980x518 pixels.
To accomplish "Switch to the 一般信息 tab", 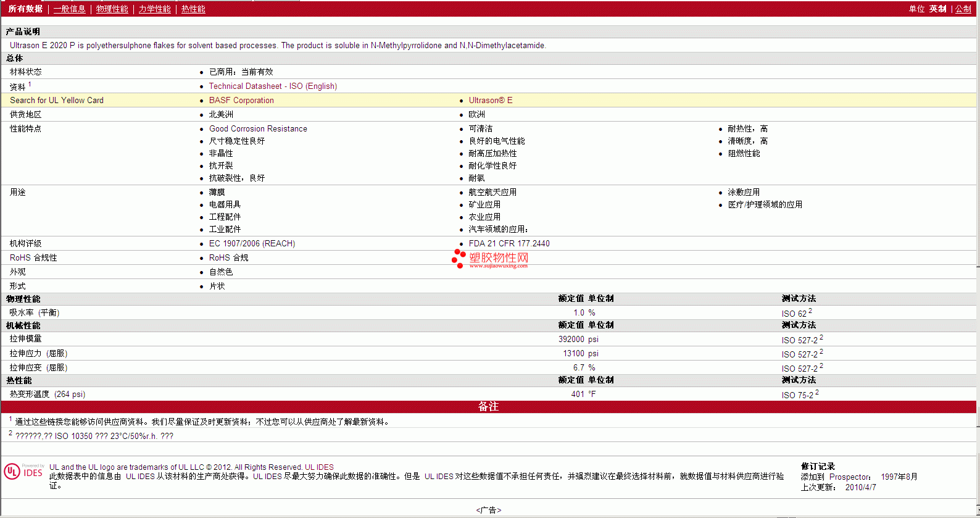I will [70, 9].
